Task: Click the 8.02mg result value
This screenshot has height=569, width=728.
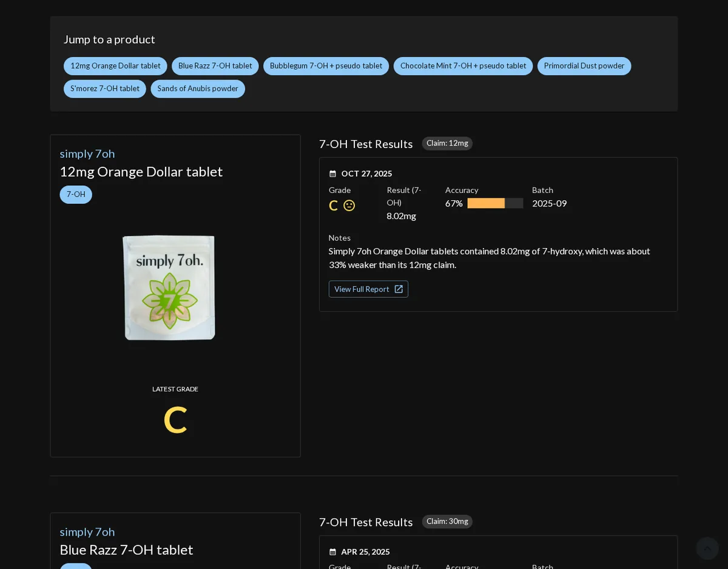Action: 402,216
